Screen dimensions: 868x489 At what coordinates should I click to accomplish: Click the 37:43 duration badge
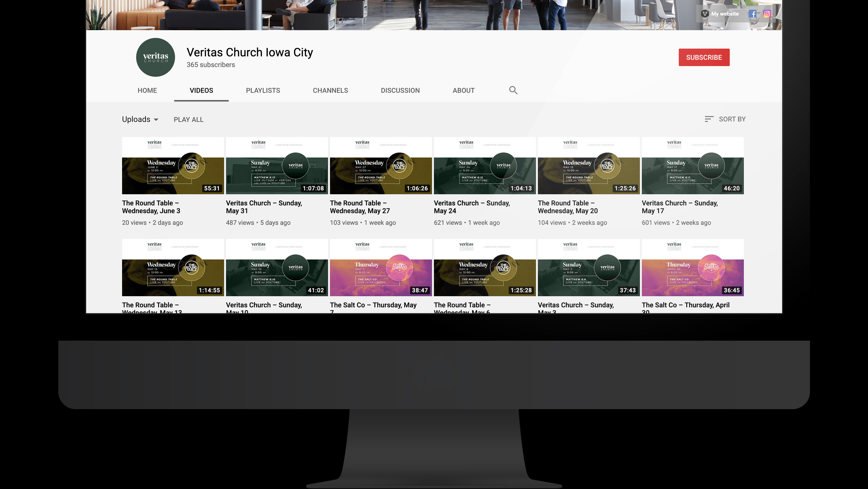[x=628, y=290]
